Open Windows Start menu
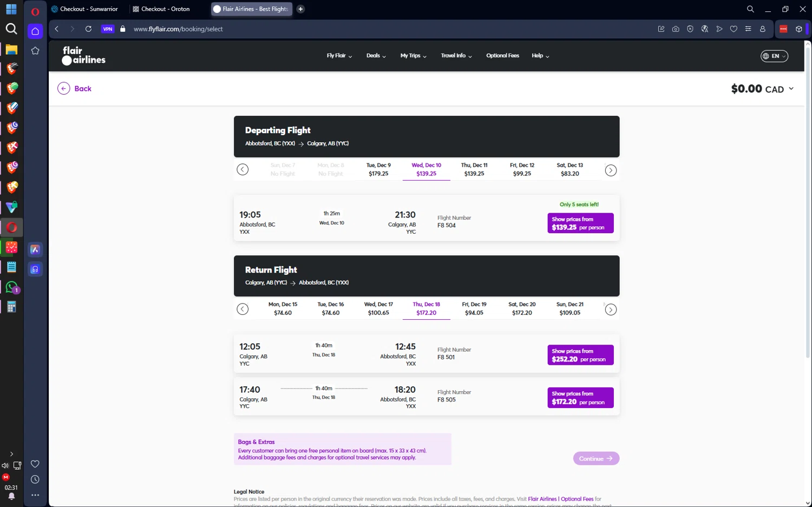 [x=11, y=9]
